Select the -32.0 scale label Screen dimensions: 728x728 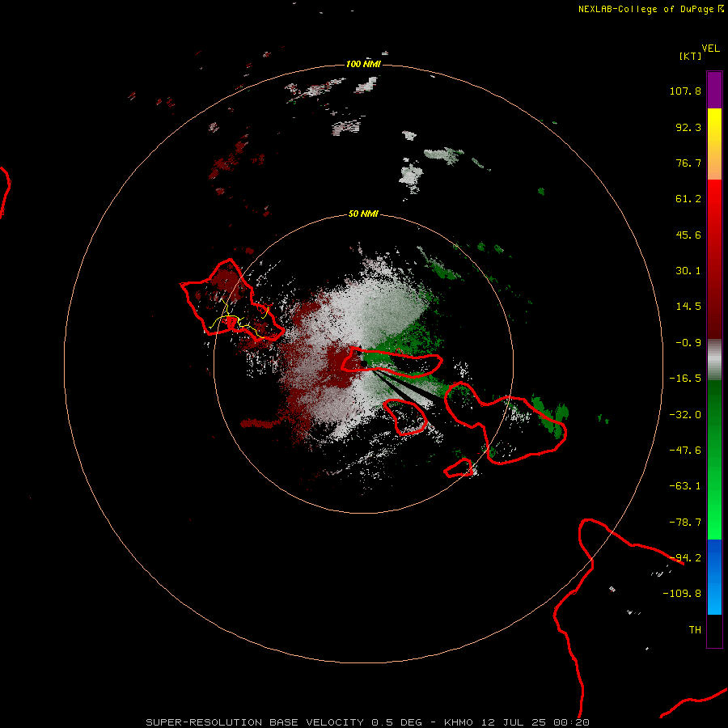(x=685, y=415)
